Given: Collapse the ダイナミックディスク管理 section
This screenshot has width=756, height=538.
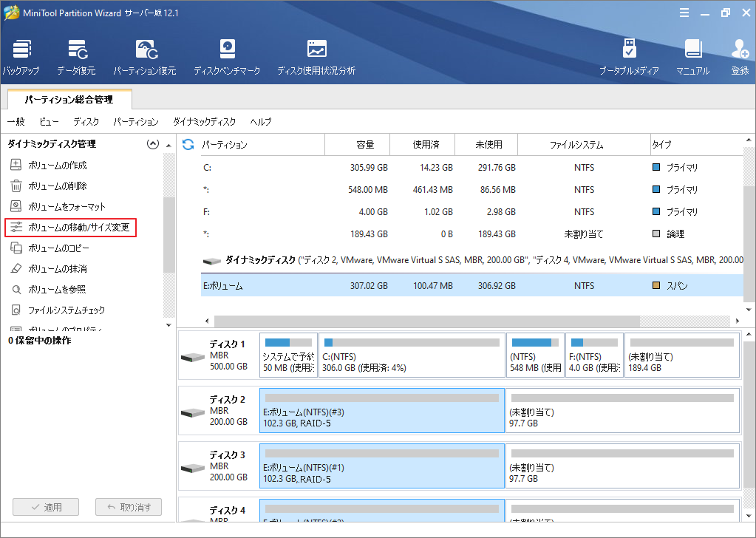Looking at the screenshot, I should [153, 144].
